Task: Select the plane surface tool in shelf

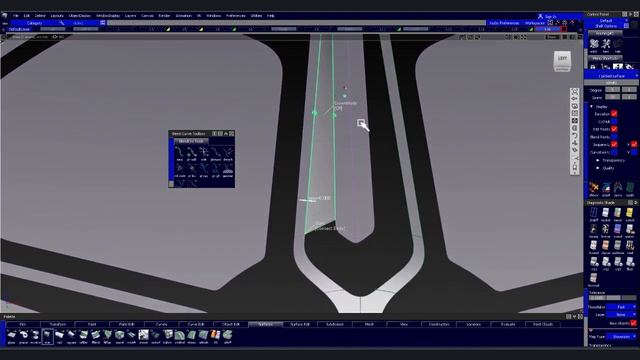Action: pyautogui.click(x=11, y=335)
